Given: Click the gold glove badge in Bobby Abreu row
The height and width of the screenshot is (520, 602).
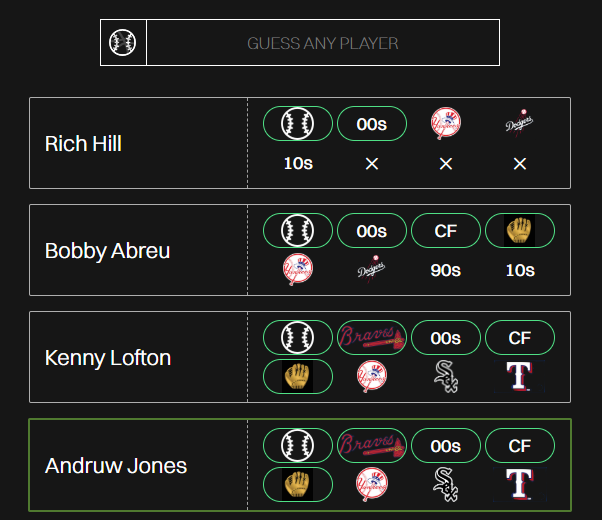Looking at the screenshot, I should coord(520,231).
